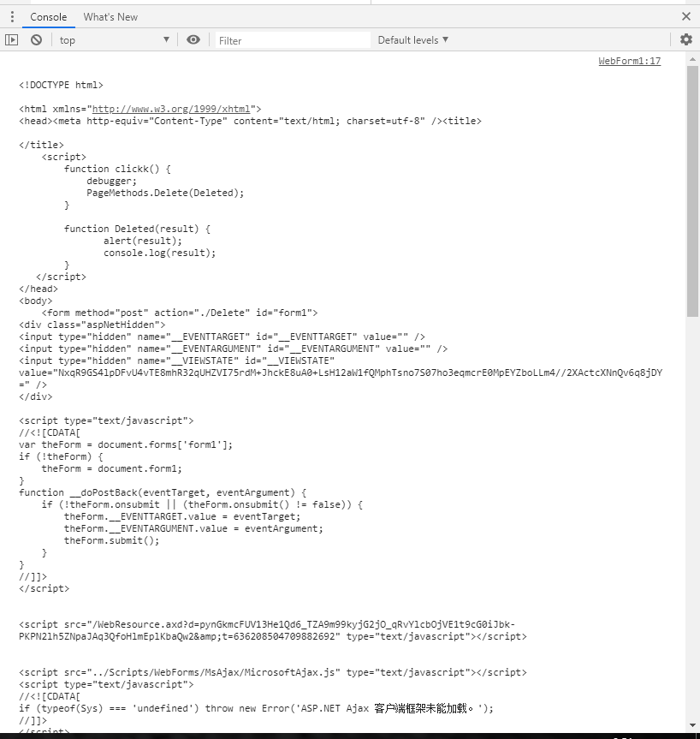
Task: Click the 'alert(result);' line
Action: click(x=143, y=241)
